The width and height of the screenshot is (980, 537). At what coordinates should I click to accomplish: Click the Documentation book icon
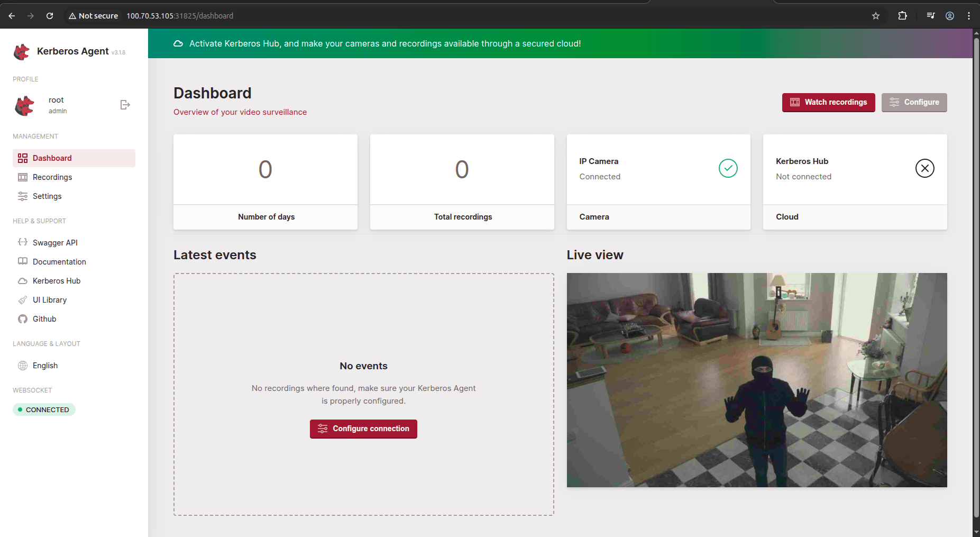[x=23, y=261]
